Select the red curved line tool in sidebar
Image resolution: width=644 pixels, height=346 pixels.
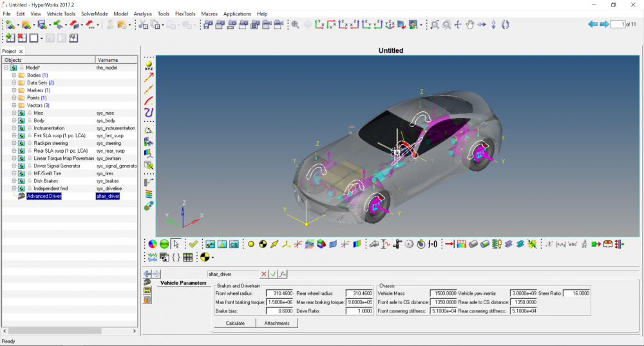[x=149, y=101]
